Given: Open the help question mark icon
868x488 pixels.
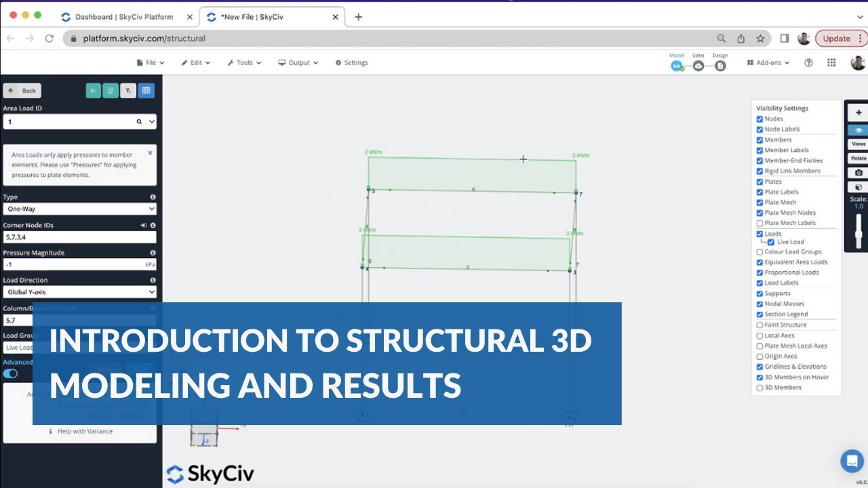Looking at the screenshot, I should (808, 62).
